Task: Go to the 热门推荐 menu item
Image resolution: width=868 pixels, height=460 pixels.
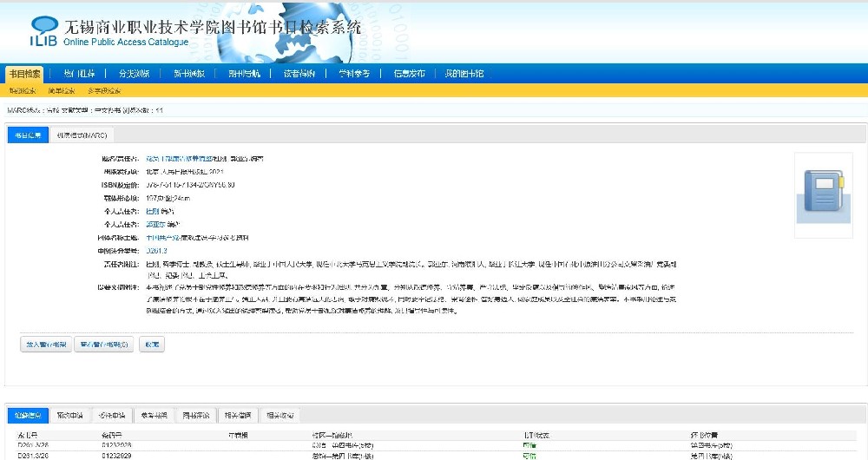Action: pos(80,74)
